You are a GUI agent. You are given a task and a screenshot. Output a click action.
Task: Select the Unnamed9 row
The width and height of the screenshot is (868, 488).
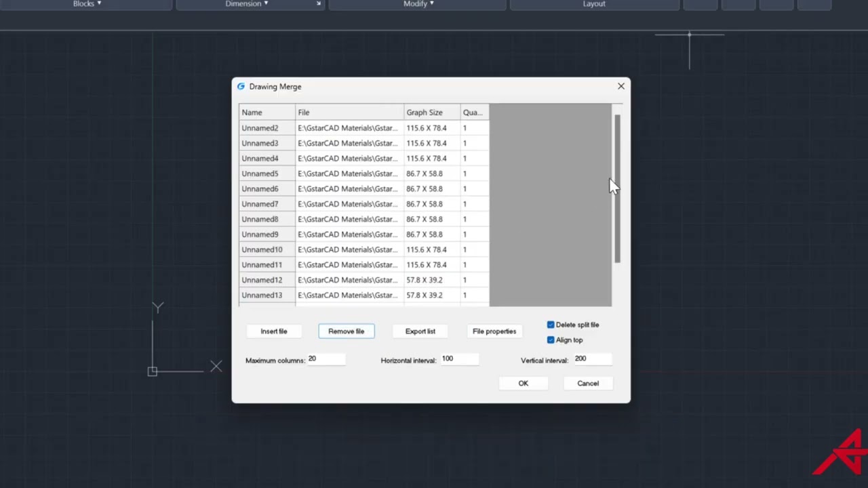(364, 235)
